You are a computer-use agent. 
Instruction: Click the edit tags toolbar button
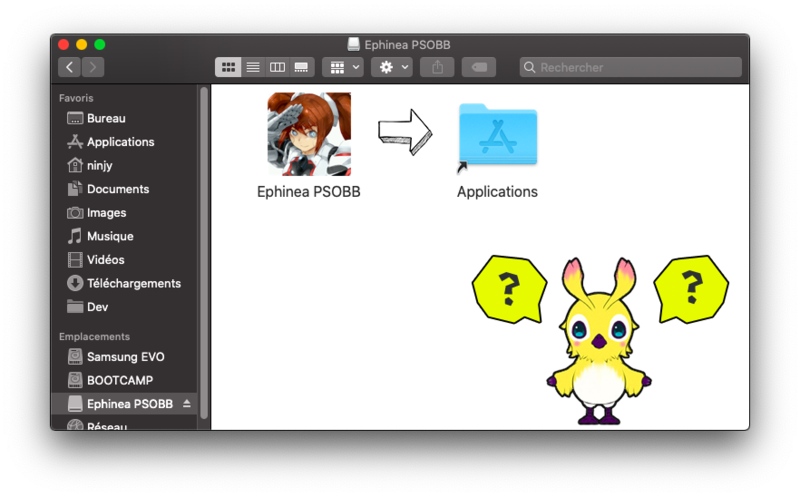pyautogui.click(x=479, y=67)
